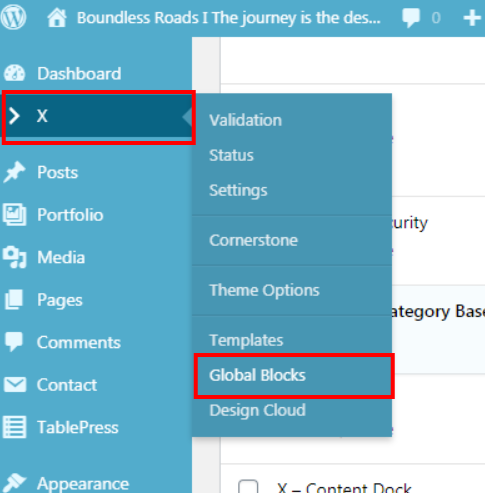Click the Media library icon
The width and height of the screenshot is (485, 493).
[x=14, y=257]
